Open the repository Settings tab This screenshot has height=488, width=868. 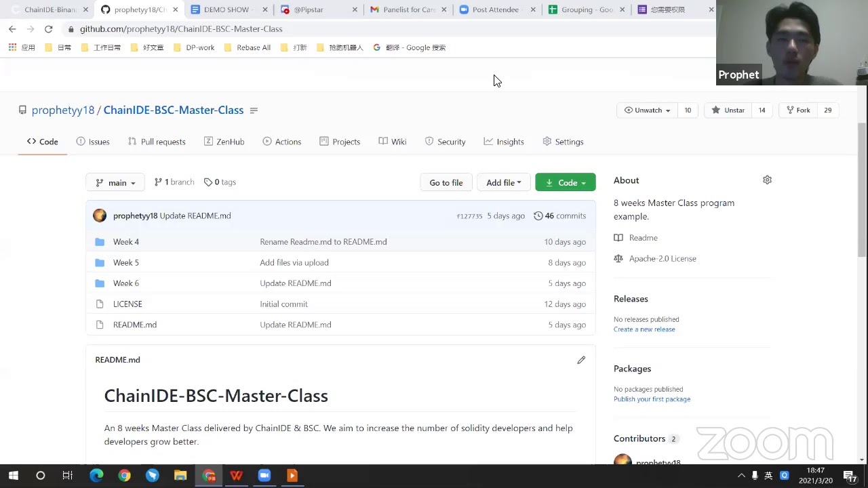pos(563,142)
